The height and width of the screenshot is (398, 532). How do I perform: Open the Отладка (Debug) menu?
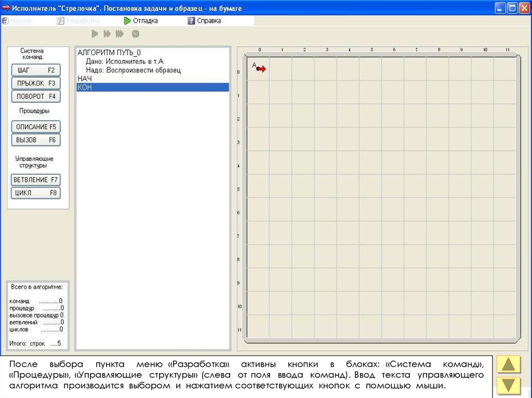(x=141, y=21)
